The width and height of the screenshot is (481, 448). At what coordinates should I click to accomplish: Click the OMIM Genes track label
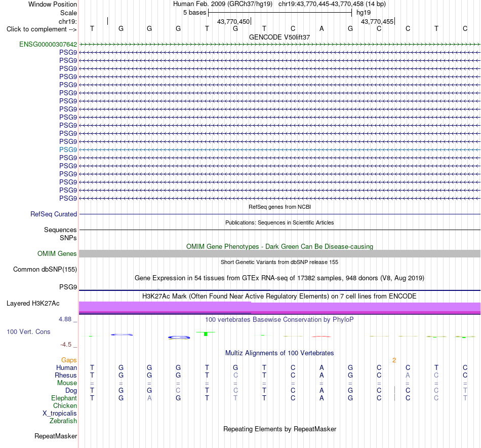pos(57,253)
